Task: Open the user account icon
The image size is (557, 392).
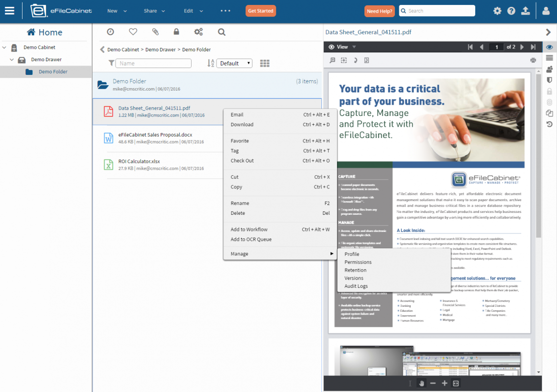Action: click(x=546, y=11)
